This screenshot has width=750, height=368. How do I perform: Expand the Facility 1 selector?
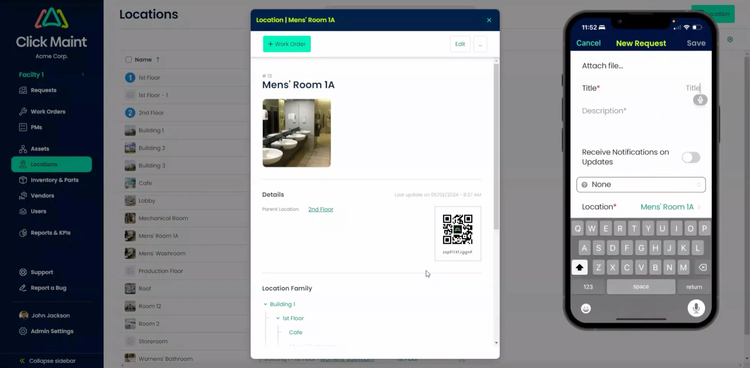pyautogui.click(x=51, y=75)
